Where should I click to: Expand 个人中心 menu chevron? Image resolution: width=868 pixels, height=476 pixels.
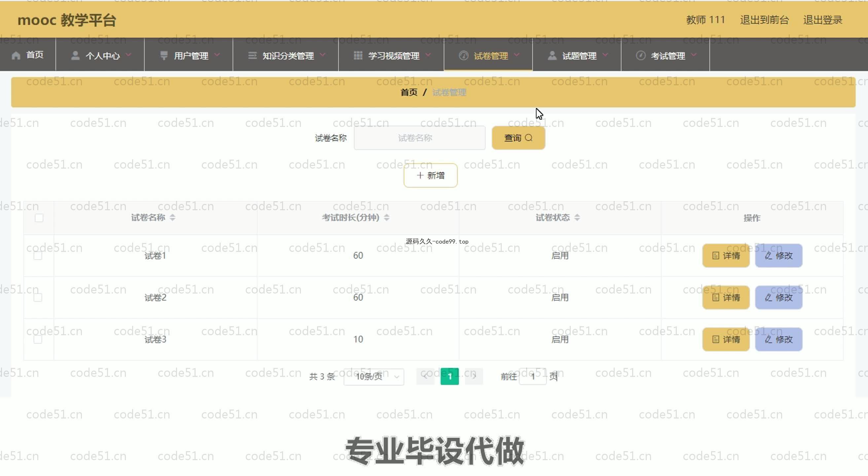point(128,55)
